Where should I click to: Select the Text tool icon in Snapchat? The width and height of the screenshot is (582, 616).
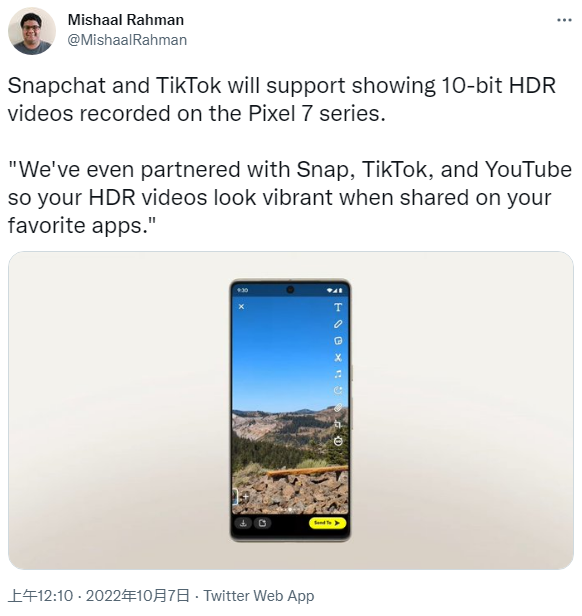(x=338, y=307)
